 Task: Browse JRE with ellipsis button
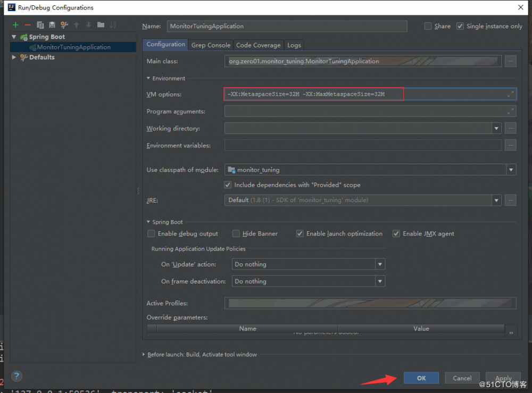510,200
